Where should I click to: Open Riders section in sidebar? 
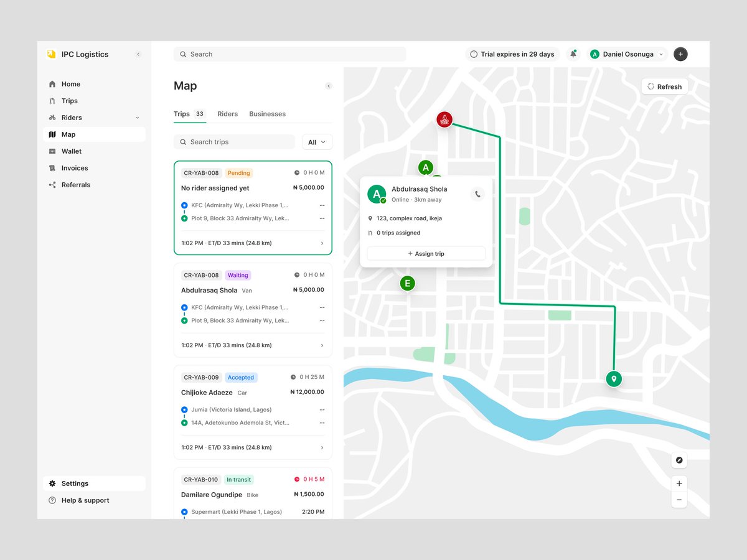pos(94,118)
